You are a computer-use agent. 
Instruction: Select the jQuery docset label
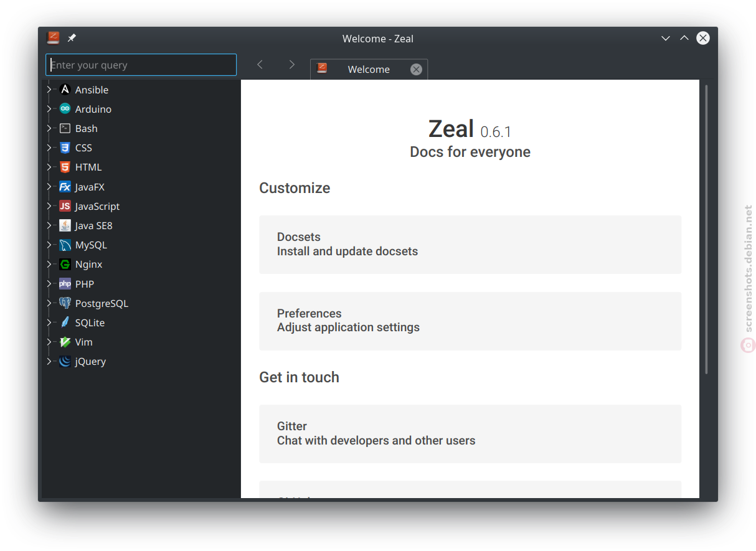91,361
